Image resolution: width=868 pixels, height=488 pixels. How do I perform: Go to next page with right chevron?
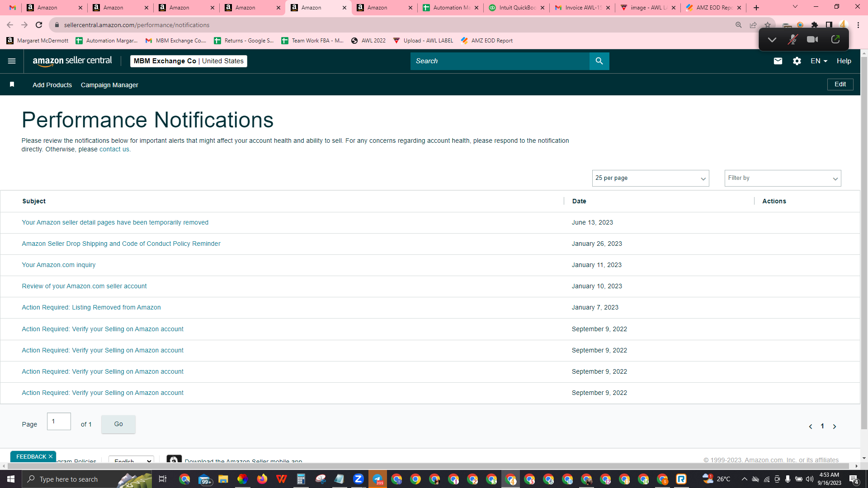click(835, 427)
